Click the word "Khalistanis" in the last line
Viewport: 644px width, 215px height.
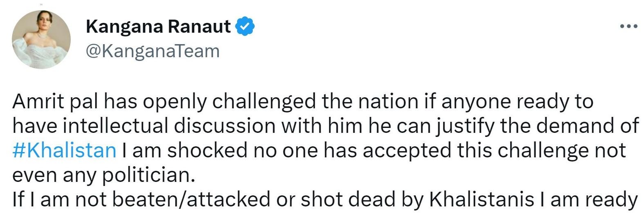point(482,199)
